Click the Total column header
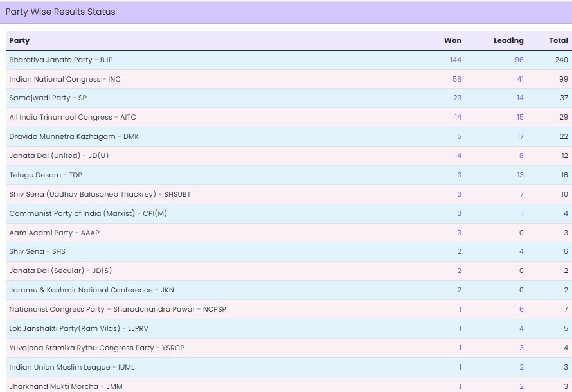The height and width of the screenshot is (392, 572). (559, 41)
